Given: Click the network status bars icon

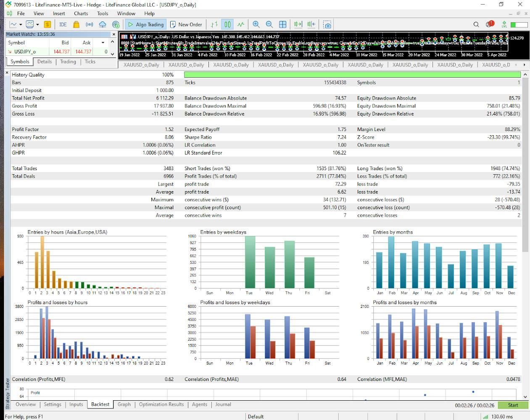Looking at the screenshot, I should [x=485, y=417].
